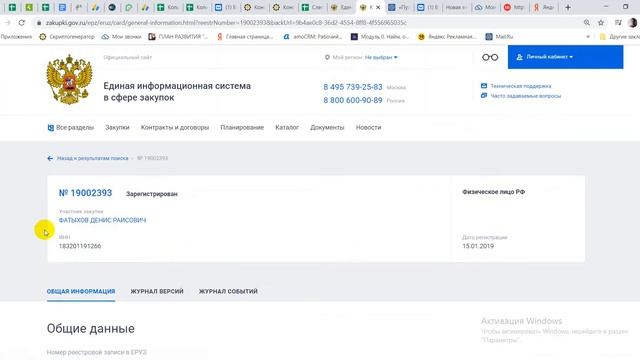
Task: Open the Мои звонки bookmark
Action: 121,37
